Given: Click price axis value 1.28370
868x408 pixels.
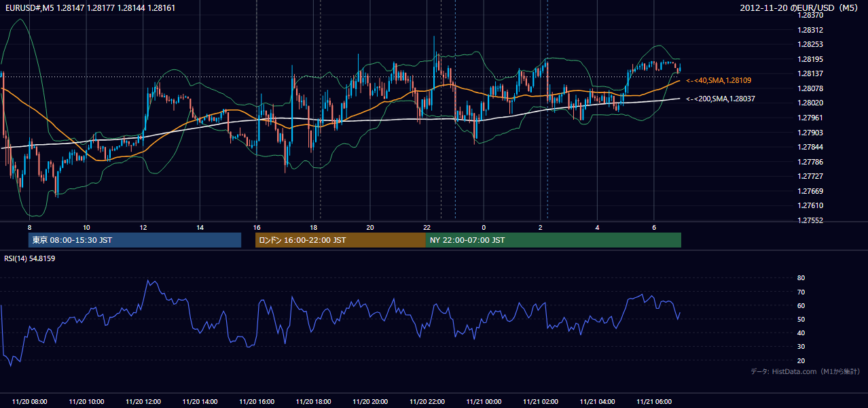Looking at the screenshot, I should [x=810, y=15].
